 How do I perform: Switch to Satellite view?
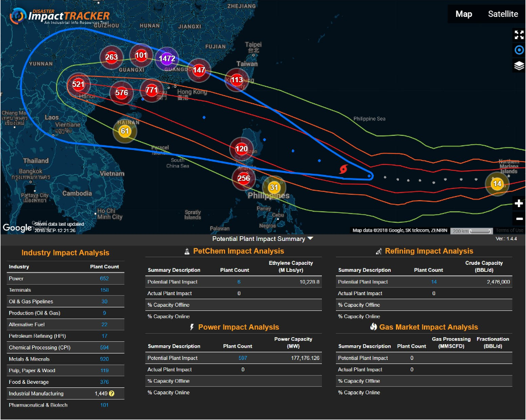point(503,14)
